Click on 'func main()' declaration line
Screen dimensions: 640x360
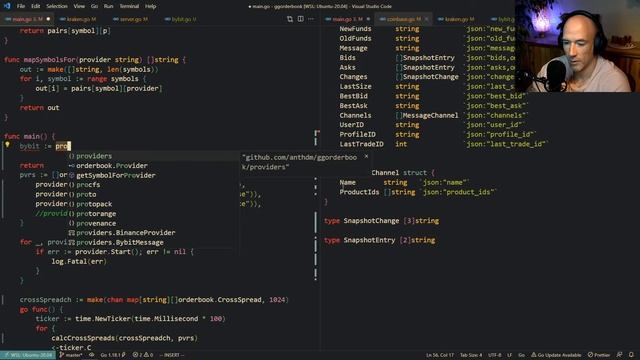point(29,136)
